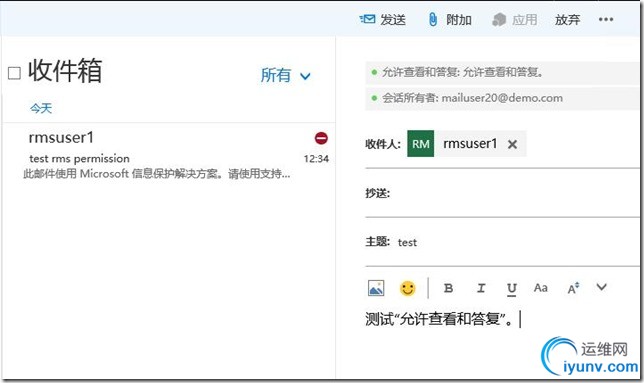Image resolution: width=644 pixels, height=383 pixels.
Task: Click the message preview text 此邮件使用 Microsoft
Action: pos(156,174)
